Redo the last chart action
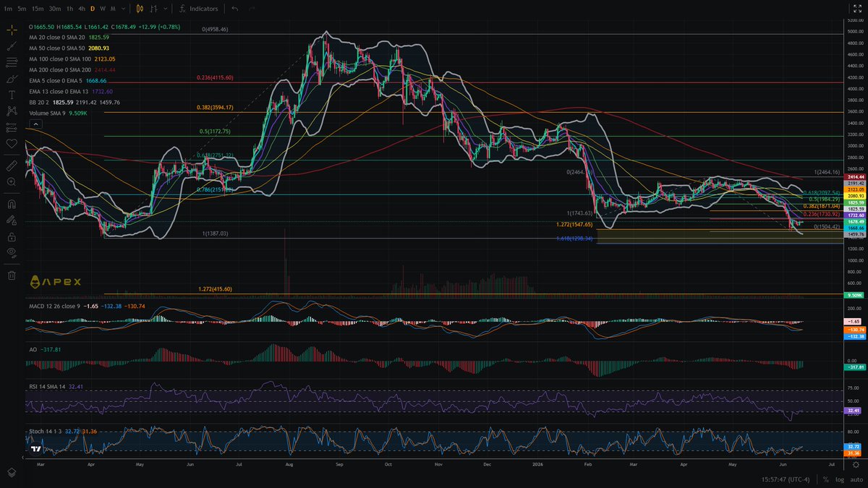This screenshot has height=488, width=868. coord(252,9)
